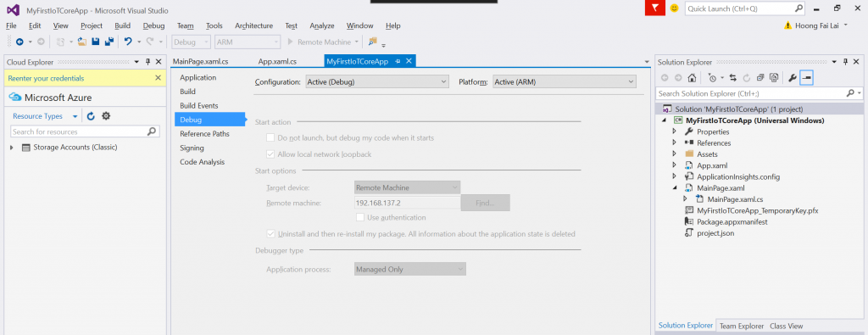Click the Save All toolbar icon
This screenshot has width=868, height=335.
click(109, 42)
